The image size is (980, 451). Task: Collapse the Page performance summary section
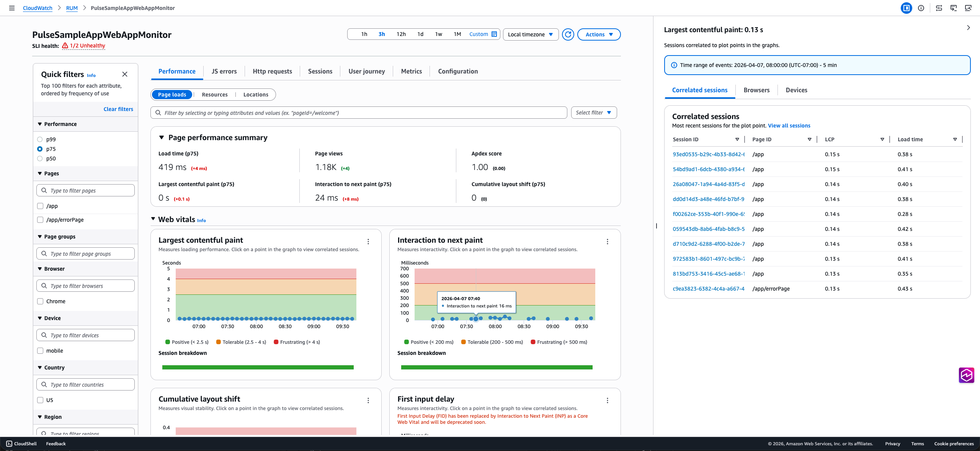pos(162,137)
